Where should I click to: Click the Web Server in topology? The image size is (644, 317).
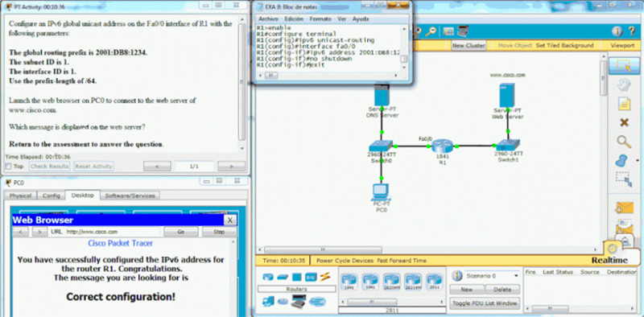pyautogui.click(x=507, y=95)
